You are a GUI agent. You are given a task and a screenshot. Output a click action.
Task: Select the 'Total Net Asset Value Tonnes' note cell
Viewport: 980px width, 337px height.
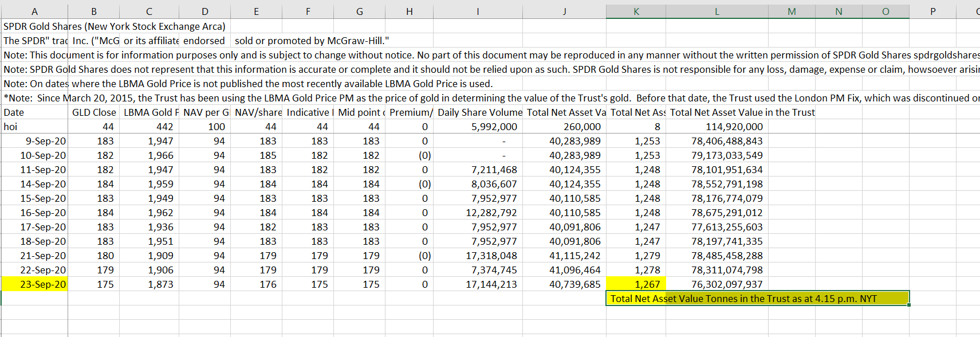coord(757,299)
